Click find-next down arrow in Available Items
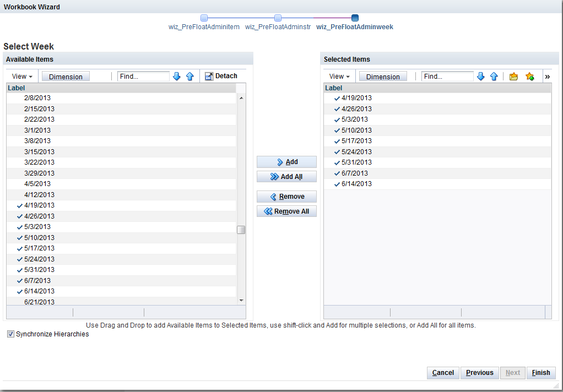The width and height of the screenshot is (563, 392). click(x=176, y=76)
